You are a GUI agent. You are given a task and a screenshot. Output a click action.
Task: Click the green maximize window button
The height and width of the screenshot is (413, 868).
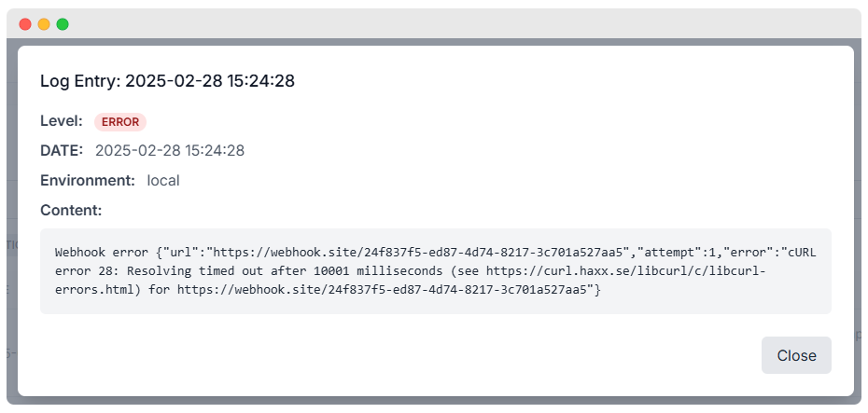pos(63,24)
